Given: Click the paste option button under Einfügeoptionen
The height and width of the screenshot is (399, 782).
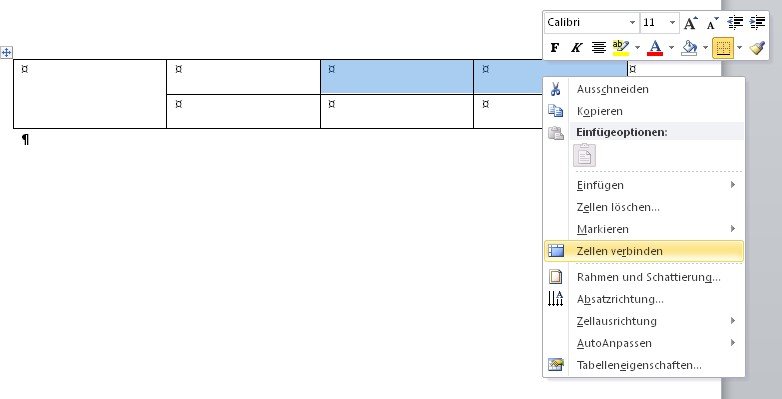Looking at the screenshot, I should (x=585, y=155).
